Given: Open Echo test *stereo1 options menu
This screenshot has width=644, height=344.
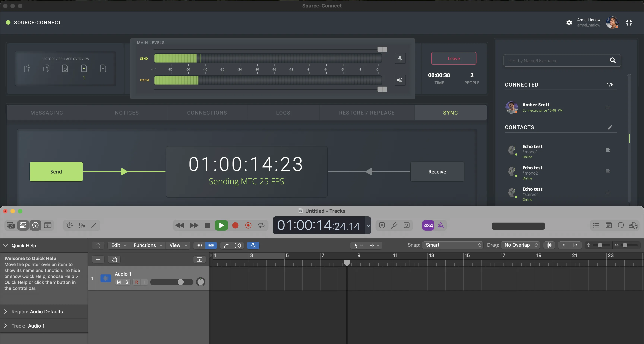Looking at the screenshot, I should click(x=608, y=193).
